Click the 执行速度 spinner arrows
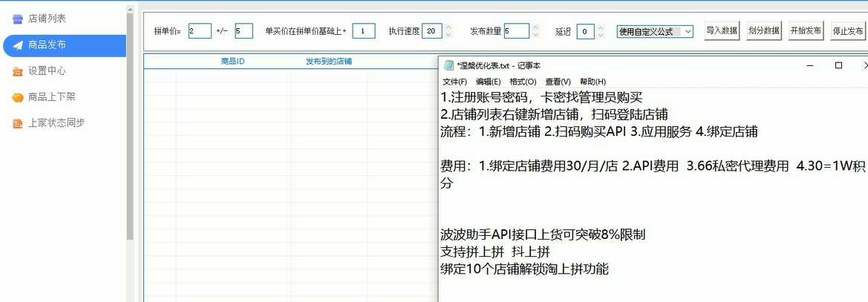Screen dimensions: 868x302 point(448,31)
